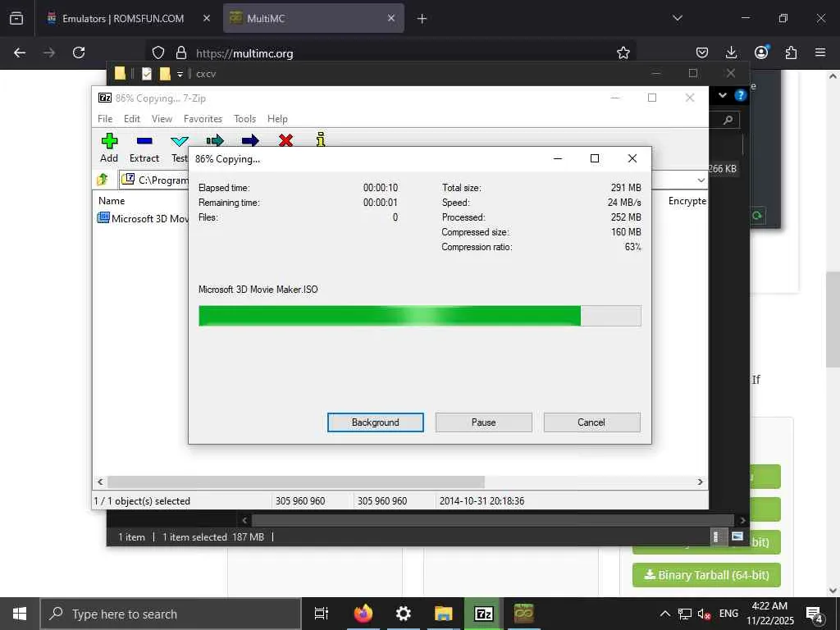This screenshot has height=630, width=840.
Task: Open the MultiMC taskbar icon
Action: [x=523, y=614]
